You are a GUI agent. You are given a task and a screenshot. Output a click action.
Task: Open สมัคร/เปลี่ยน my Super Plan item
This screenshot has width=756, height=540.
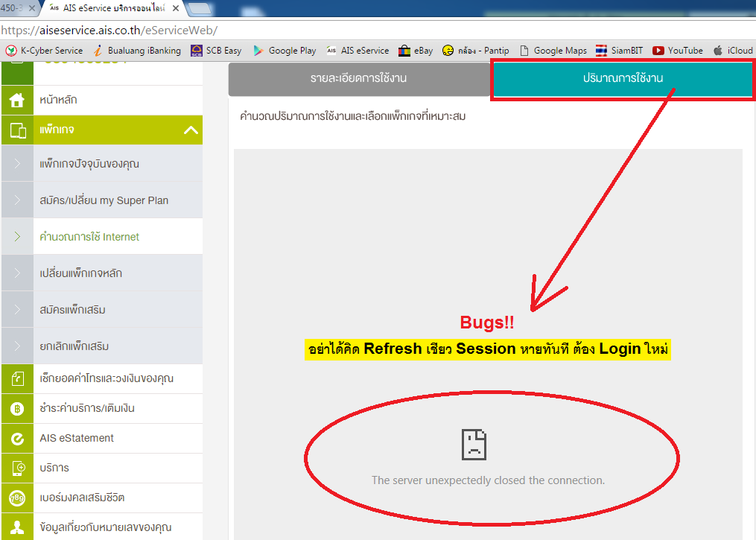(102, 200)
